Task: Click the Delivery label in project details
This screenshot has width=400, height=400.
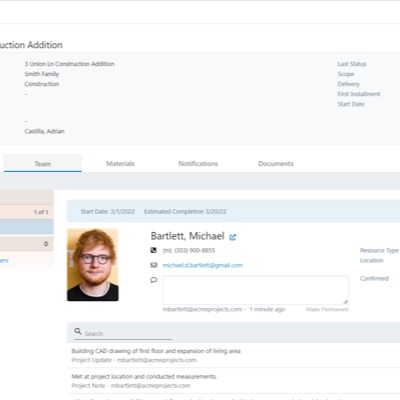Action: [348, 84]
